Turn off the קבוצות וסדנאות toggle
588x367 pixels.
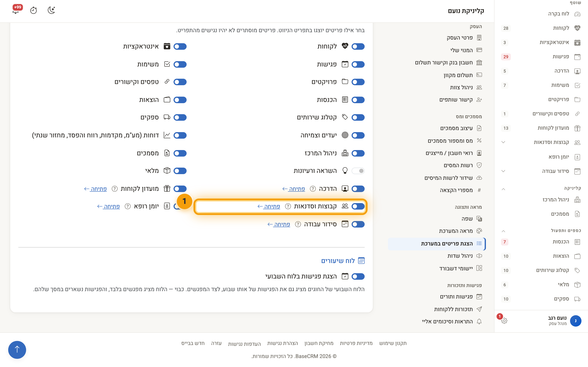pyautogui.click(x=358, y=206)
